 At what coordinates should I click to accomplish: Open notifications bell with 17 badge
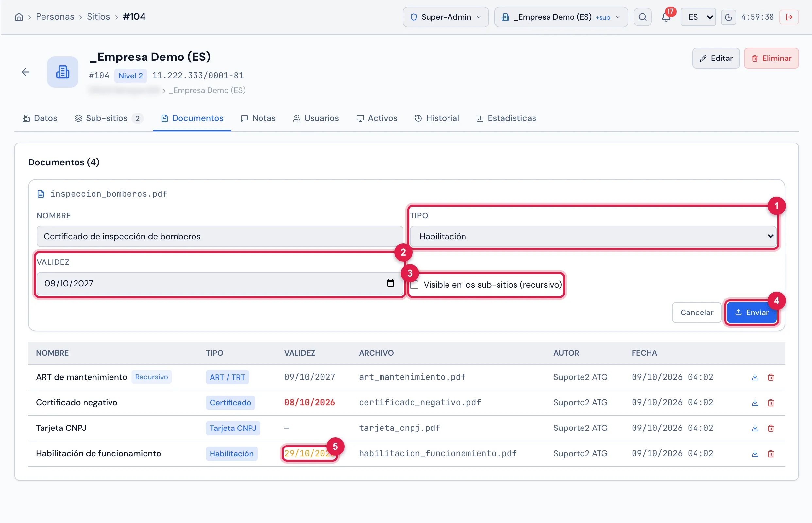coord(666,17)
